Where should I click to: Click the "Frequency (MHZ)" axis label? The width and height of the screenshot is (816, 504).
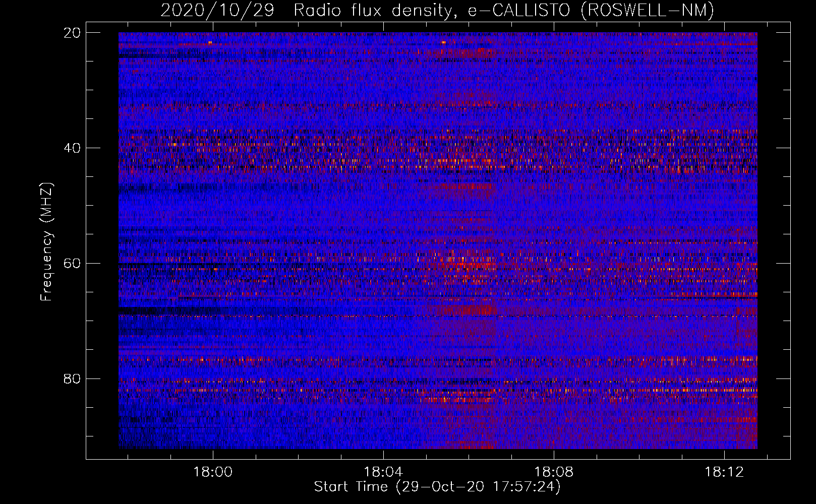46,242
